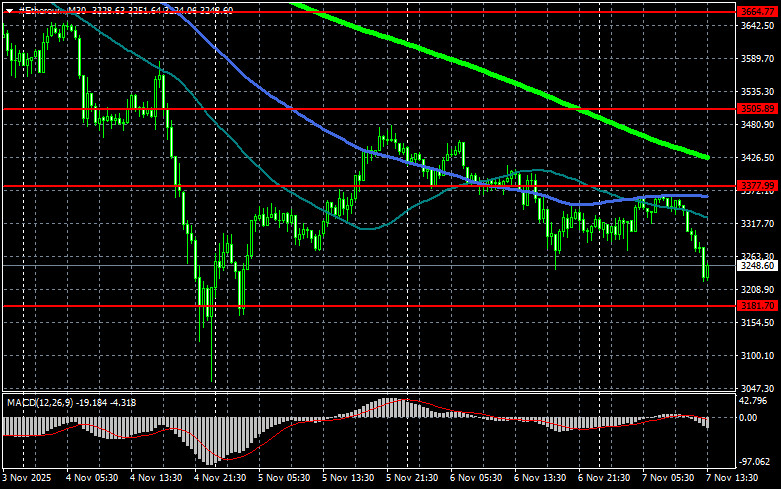Select the 3505.85 red price level label
The image size is (781, 489).
tap(757, 108)
